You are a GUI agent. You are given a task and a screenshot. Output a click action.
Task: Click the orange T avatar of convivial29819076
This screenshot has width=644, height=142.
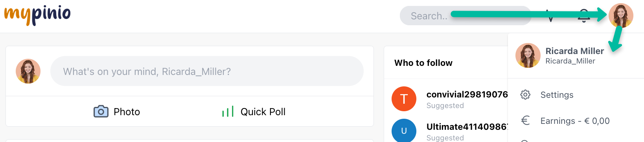click(404, 99)
